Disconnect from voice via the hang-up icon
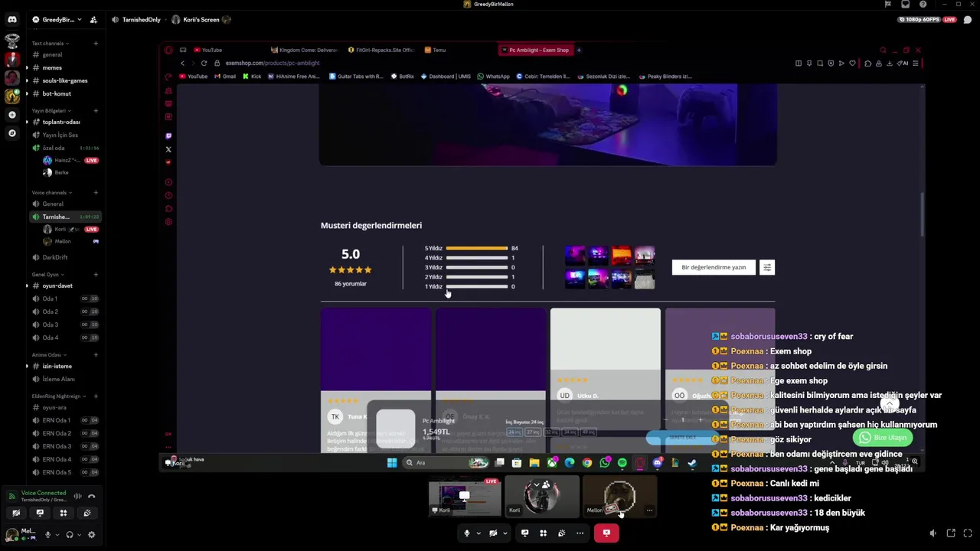 click(91, 496)
